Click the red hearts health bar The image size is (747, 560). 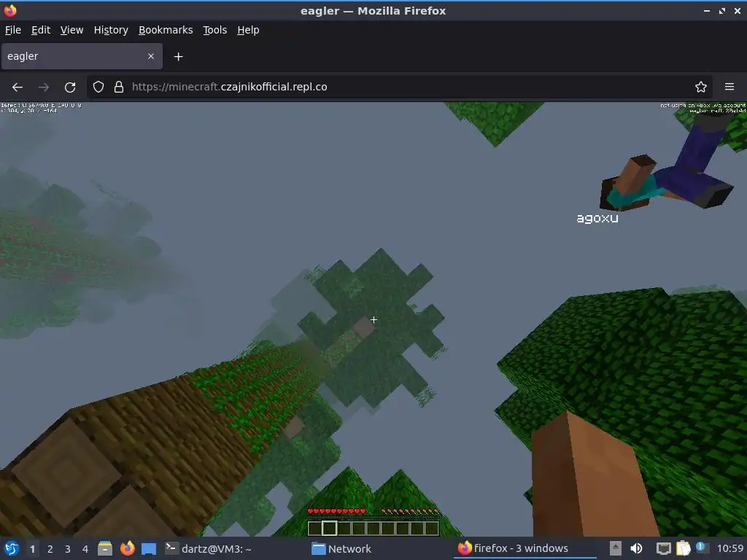[x=337, y=511]
